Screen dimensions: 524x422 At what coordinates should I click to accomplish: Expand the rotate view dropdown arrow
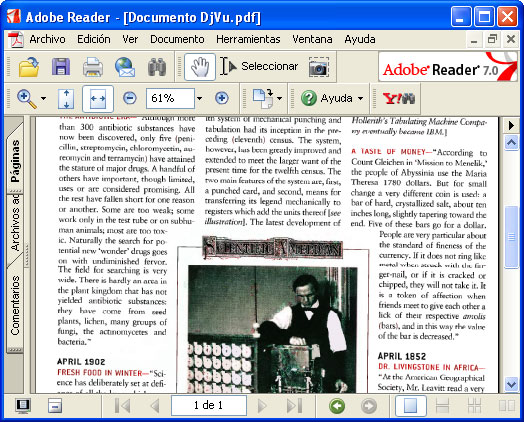pyautogui.click(x=279, y=99)
